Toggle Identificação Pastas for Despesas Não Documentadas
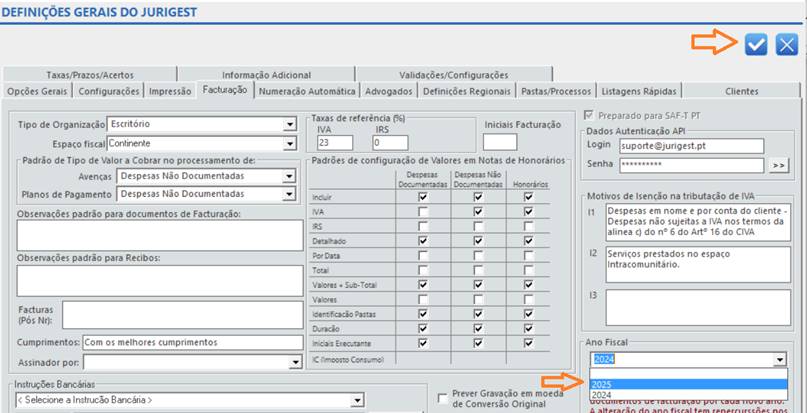The height and width of the screenshot is (413, 807). click(478, 314)
